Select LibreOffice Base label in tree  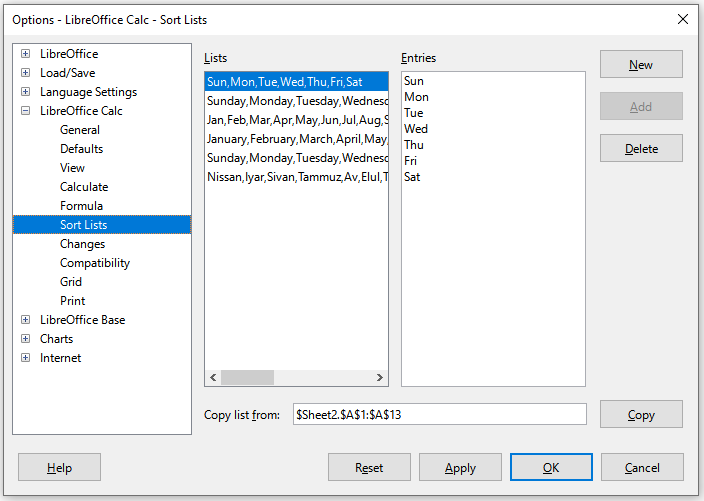[83, 320]
